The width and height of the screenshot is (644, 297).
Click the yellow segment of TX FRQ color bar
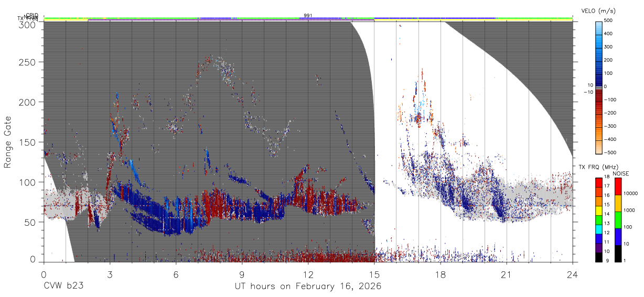click(x=598, y=211)
